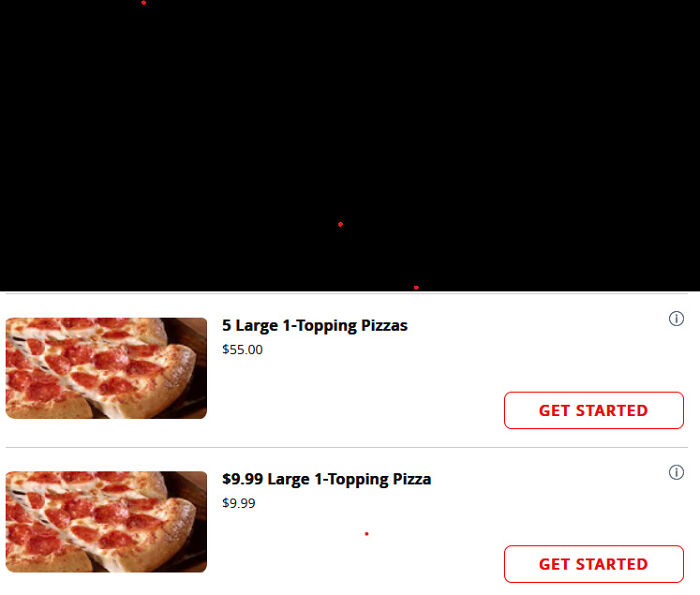Start ordering the single large 1-topping pizza
The height and width of the screenshot is (595, 700).
594,564
